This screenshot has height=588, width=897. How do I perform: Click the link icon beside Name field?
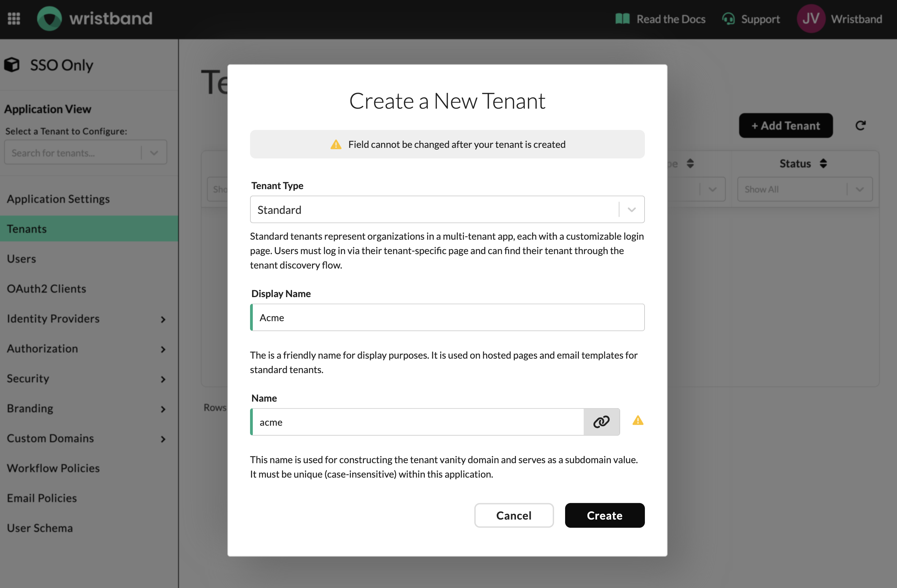[x=601, y=422]
